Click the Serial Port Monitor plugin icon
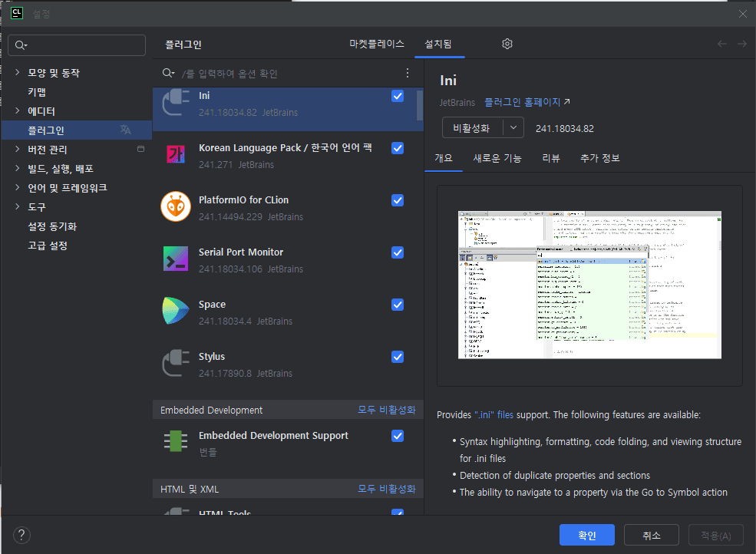Screen dimensions: 756x554 tap(176, 259)
